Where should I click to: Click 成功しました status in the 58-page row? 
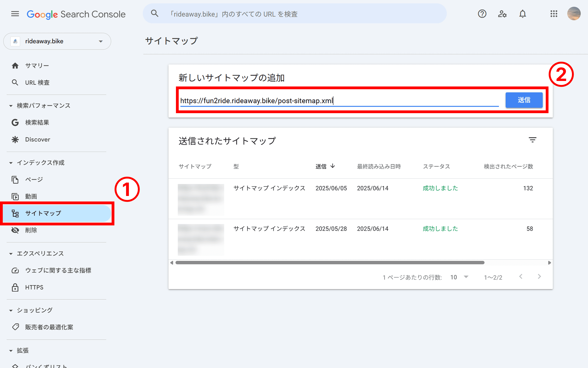[x=440, y=229]
